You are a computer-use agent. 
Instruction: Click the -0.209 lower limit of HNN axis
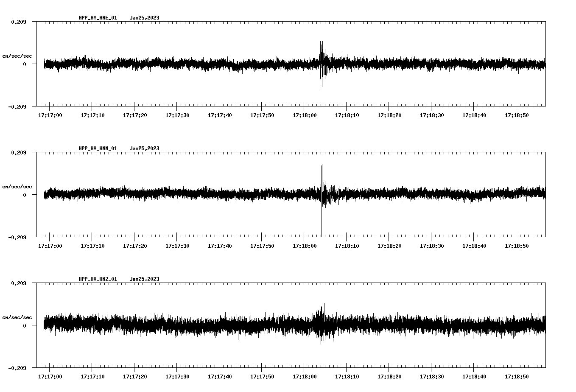coord(17,237)
